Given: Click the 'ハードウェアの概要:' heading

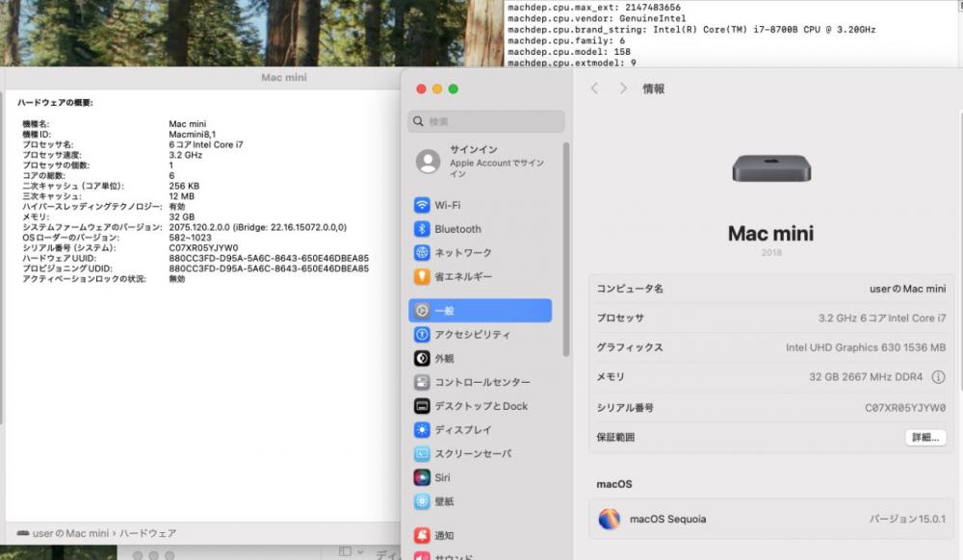Looking at the screenshot, I should click(55, 102).
